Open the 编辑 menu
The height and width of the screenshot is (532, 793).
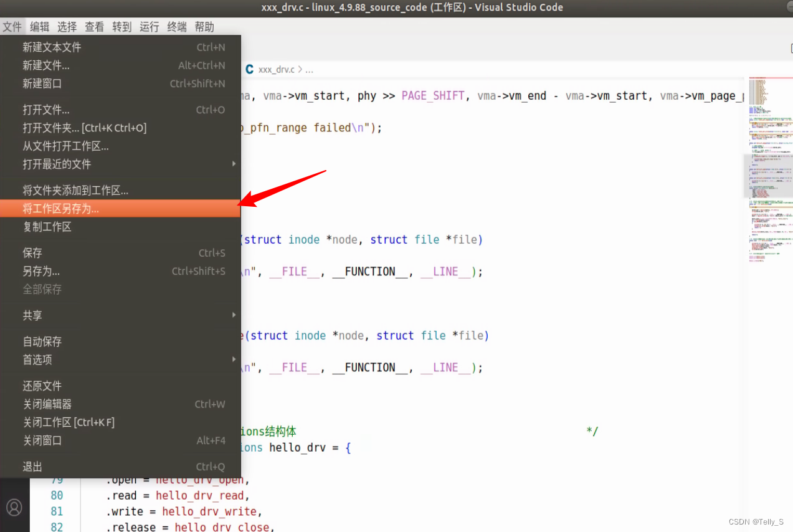39,27
